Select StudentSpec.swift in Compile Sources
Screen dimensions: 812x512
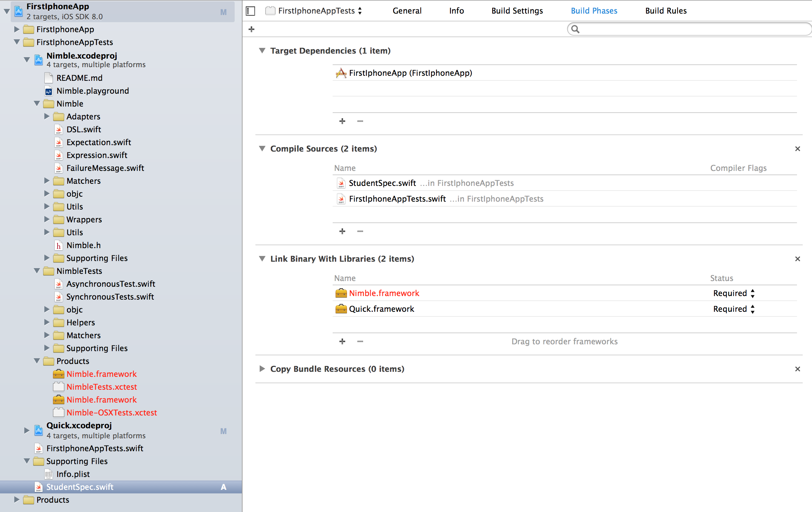382,183
